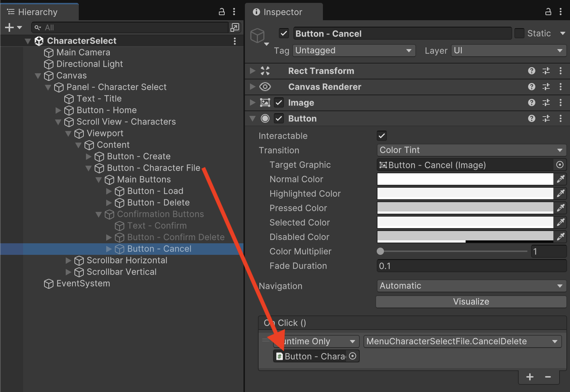The height and width of the screenshot is (392, 570).
Task: Select the Hierarchy tab
Action: pyautogui.click(x=38, y=12)
